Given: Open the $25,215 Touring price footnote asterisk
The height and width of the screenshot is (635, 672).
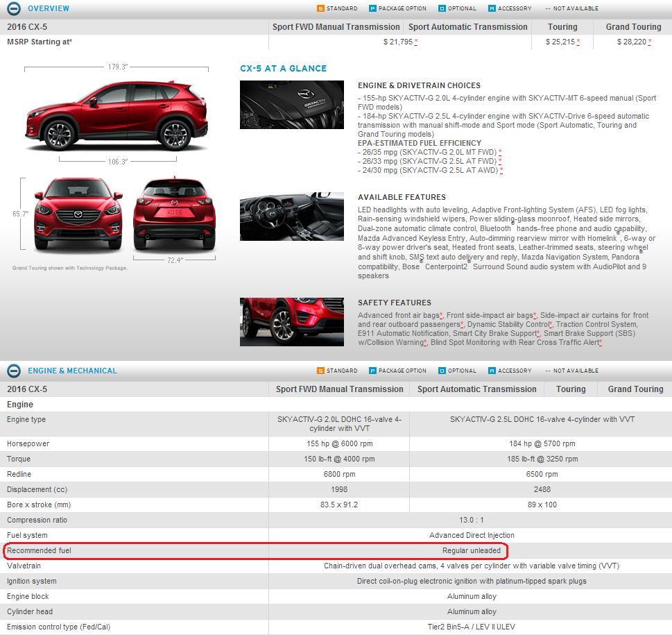Looking at the screenshot, I should (x=578, y=42).
